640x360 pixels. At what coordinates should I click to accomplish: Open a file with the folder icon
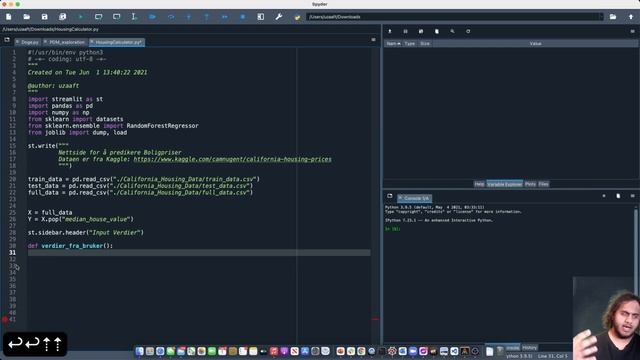27,17
